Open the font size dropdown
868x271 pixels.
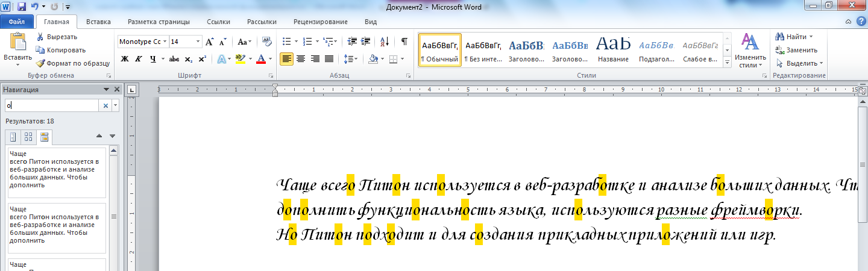pos(198,42)
